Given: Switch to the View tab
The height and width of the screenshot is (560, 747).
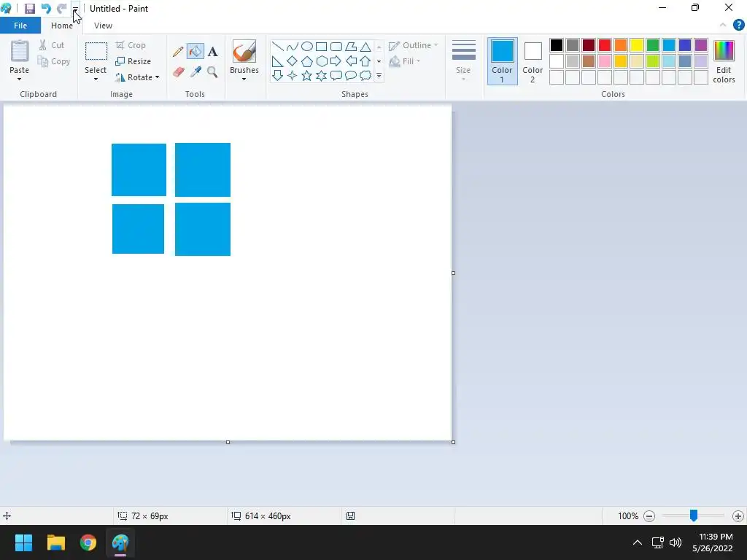Looking at the screenshot, I should (103, 26).
